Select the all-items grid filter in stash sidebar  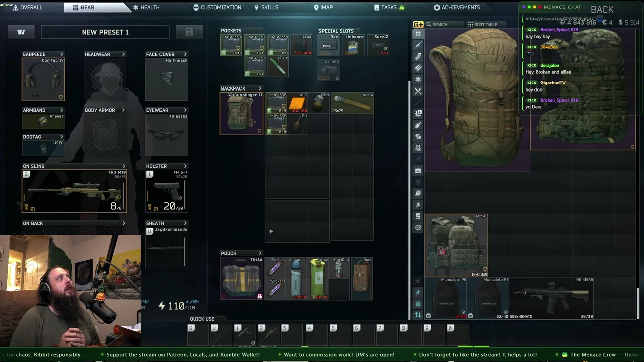418,34
